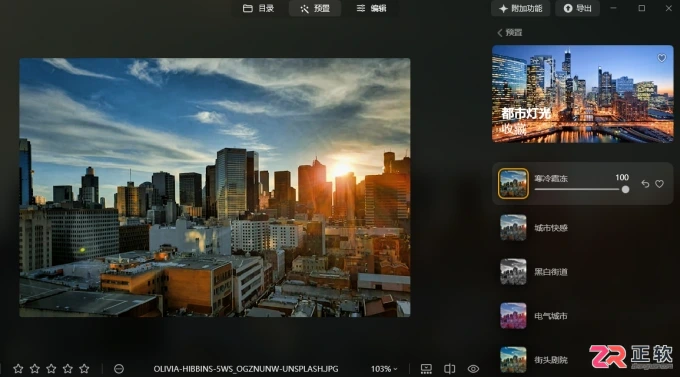Set three-star rating

coord(51,369)
